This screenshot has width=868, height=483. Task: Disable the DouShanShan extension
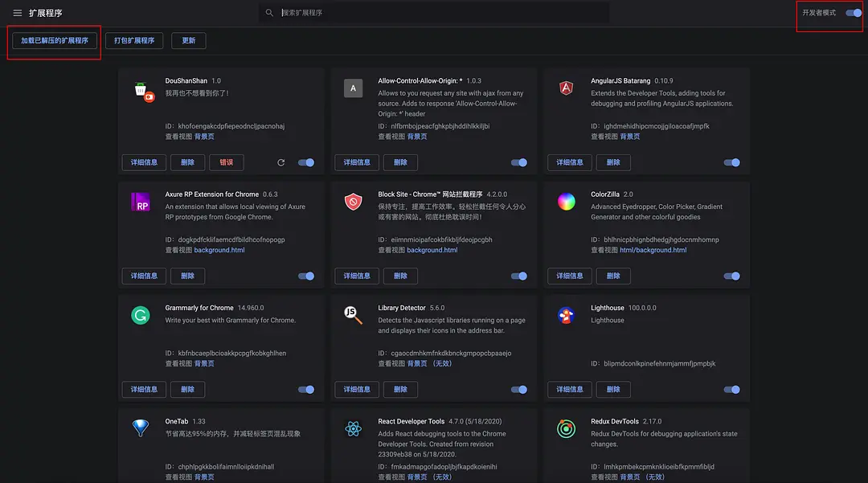pos(306,162)
